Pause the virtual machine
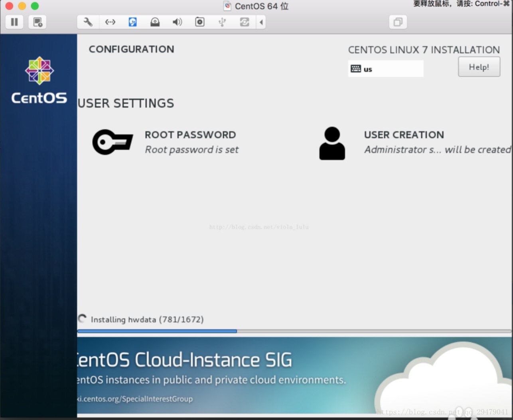The width and height of the screenshot is (513, 420). tap(14, 22)
